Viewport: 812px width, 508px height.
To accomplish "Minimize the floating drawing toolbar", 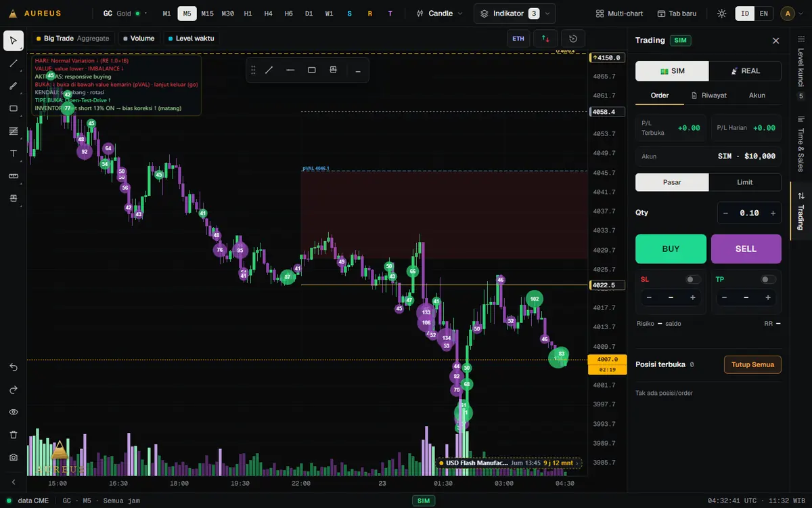I will pyautogui.click(x=358, y=70).
